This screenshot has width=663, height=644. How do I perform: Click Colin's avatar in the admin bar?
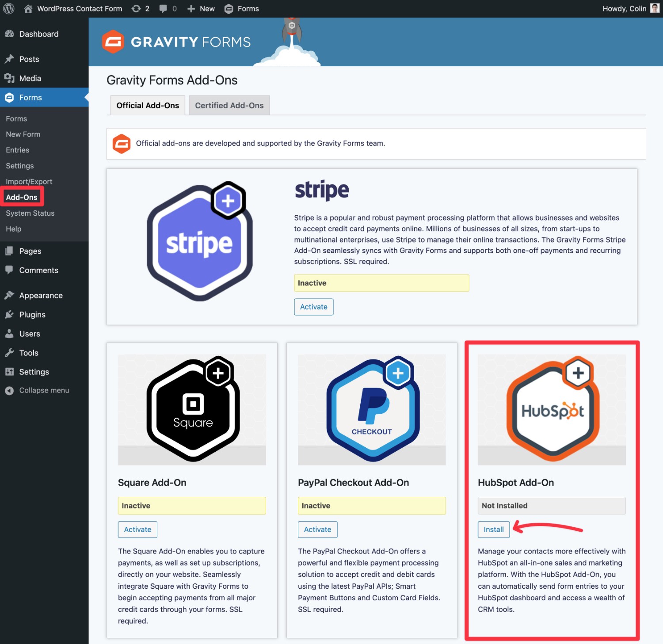click(x=655, y=8)
